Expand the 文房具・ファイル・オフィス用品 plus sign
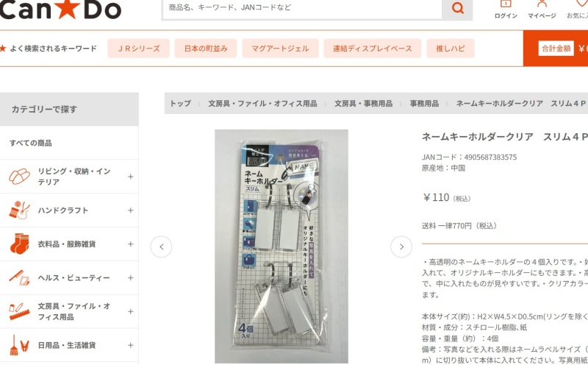 point(131,311)
